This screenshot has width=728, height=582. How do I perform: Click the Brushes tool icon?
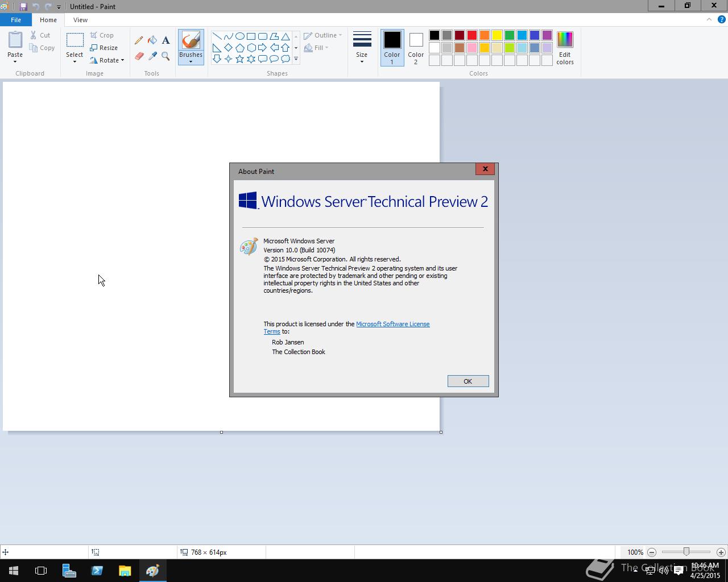pos(191,40)
